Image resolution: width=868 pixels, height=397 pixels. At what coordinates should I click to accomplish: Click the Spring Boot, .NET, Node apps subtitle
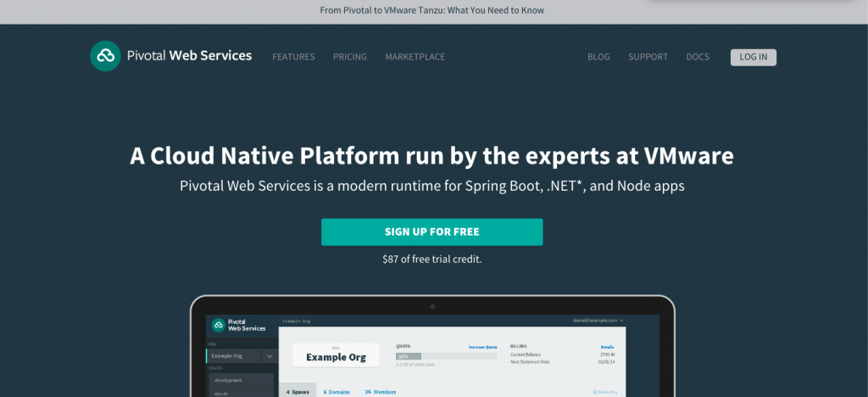click(431, 186)
